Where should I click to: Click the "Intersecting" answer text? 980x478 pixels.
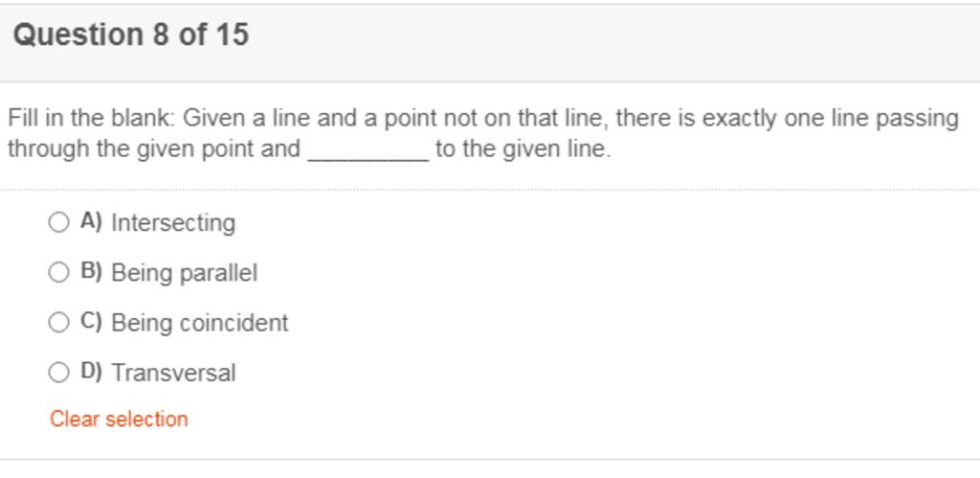[173, 223]
